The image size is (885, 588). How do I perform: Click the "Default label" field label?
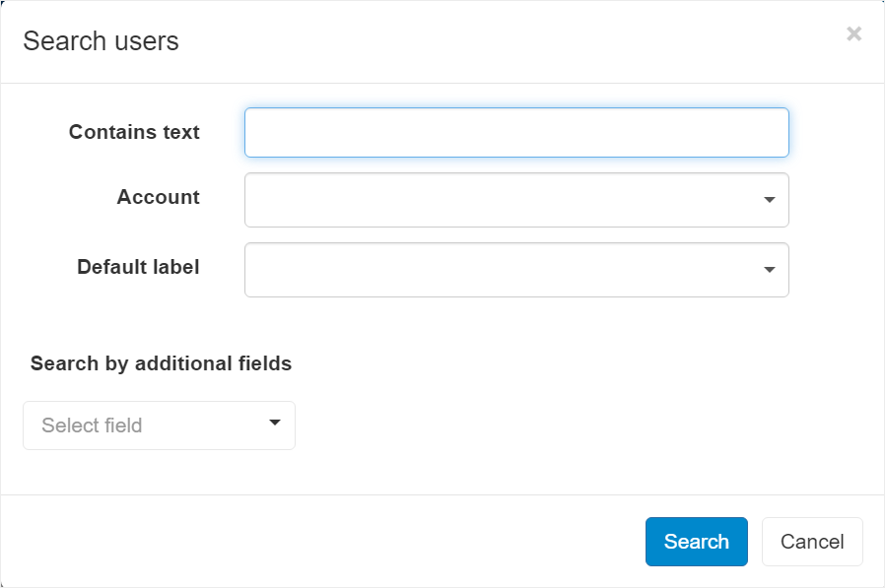[138, 267]
